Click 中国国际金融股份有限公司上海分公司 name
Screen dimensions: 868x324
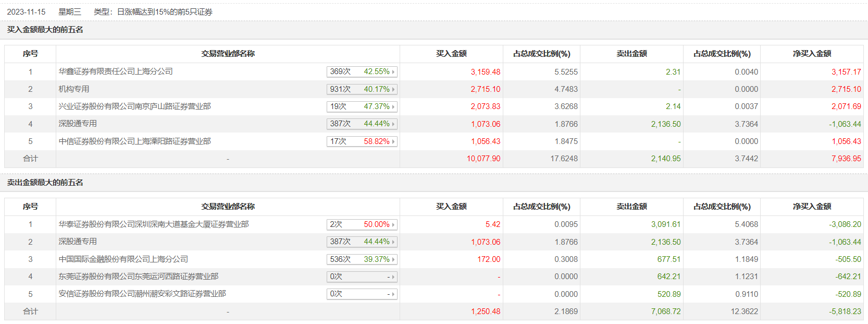[123, 259]
